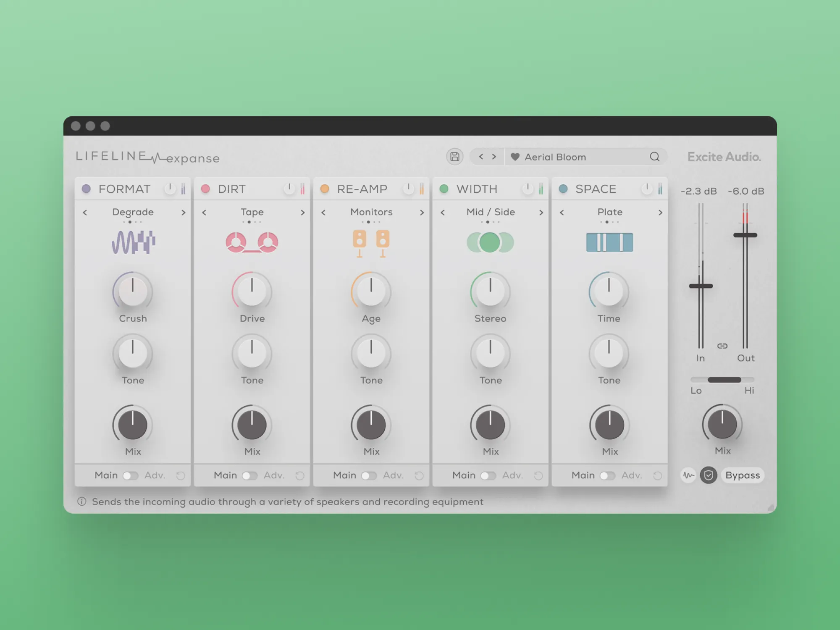Reset the RE-AMP module settings
This screenshot has height=630, width=840.
419,476
